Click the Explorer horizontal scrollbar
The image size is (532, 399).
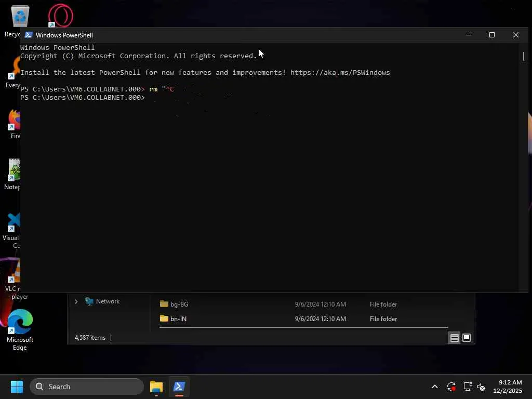point(303,327)
